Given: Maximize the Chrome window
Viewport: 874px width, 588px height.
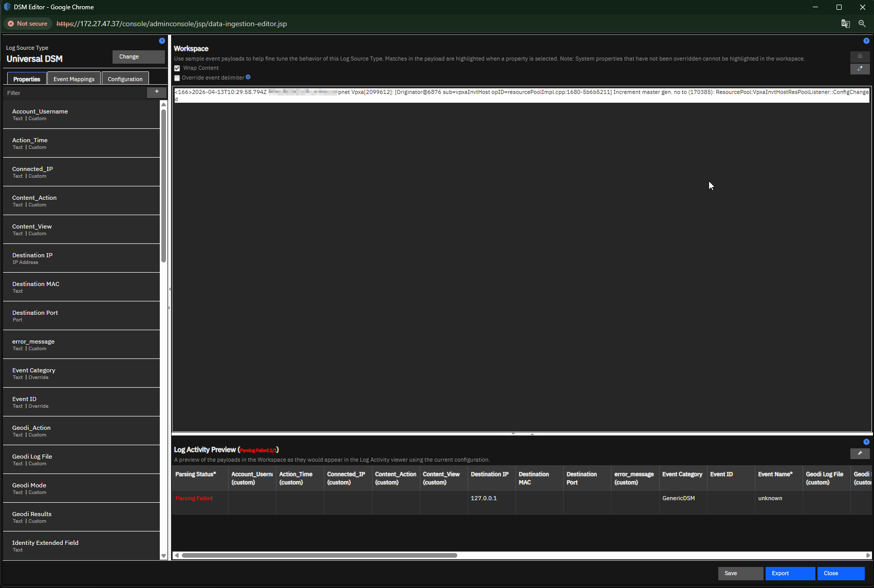Looking at the screenshot, I should pyautogui.click(x=839, y=7).
